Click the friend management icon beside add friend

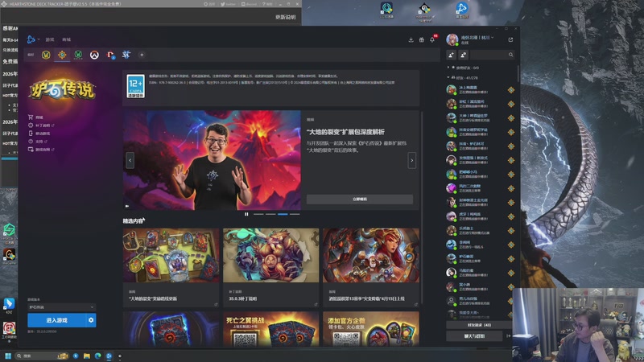pyautogui.click(x=464, y=55)
